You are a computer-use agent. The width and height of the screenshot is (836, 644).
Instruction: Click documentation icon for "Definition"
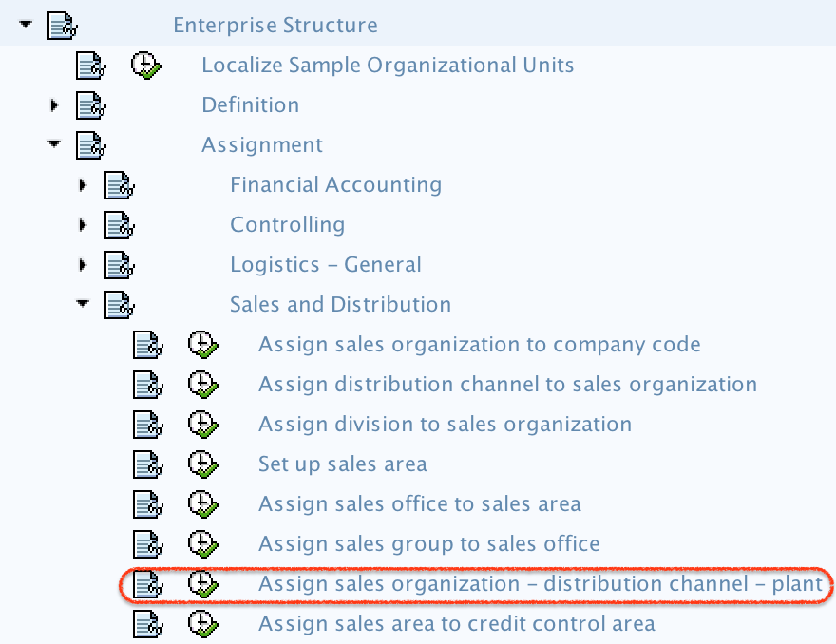(x=90, y=104)
